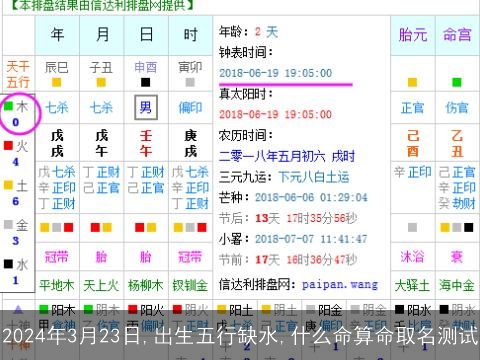Click the yellow square under 辰巳
480x360 pixels.
coord(57,82)
